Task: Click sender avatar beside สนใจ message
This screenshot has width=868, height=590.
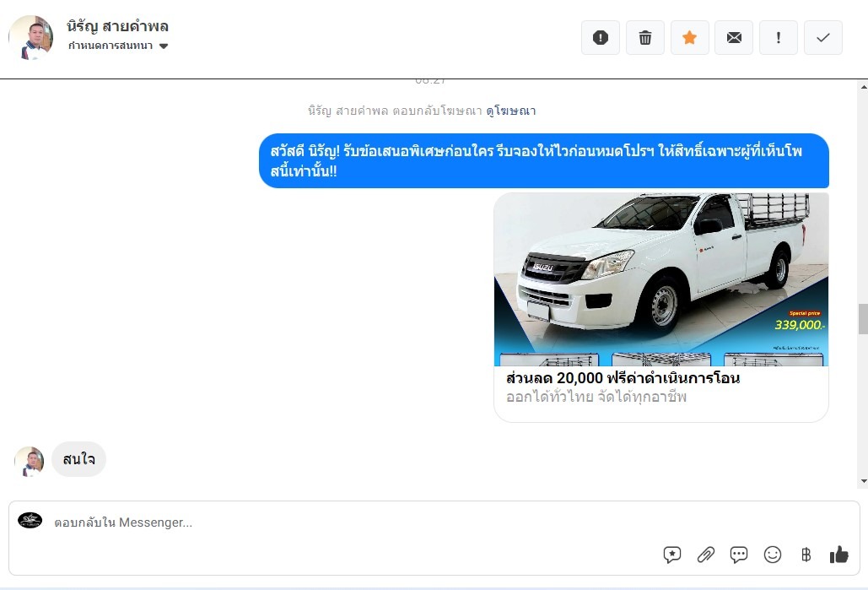Action: [x=30, y=461]
